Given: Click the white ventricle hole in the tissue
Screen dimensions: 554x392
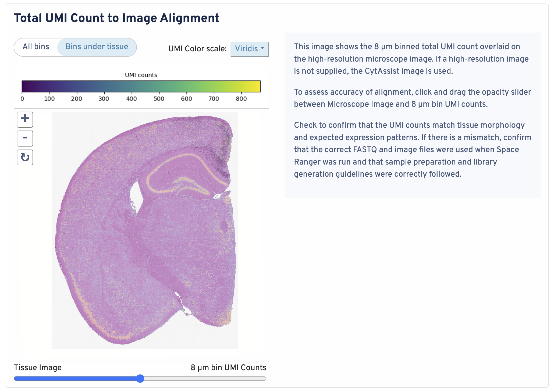Looking at the screenshot, I should 137,198.
